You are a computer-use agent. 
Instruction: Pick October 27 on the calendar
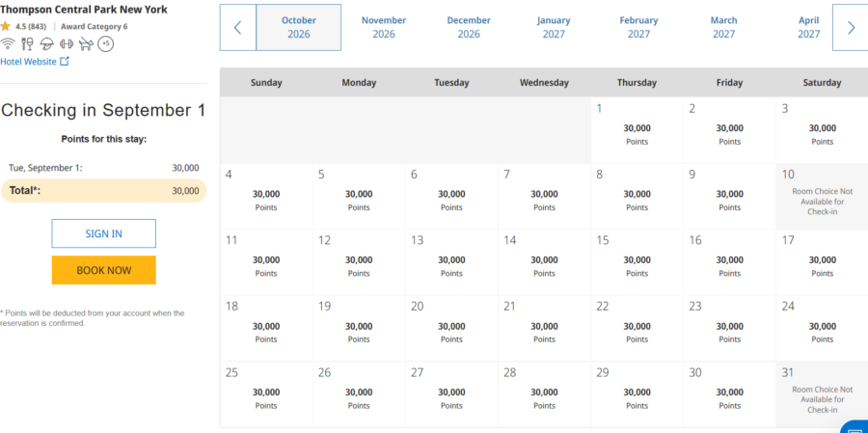[x=451, y=393]
